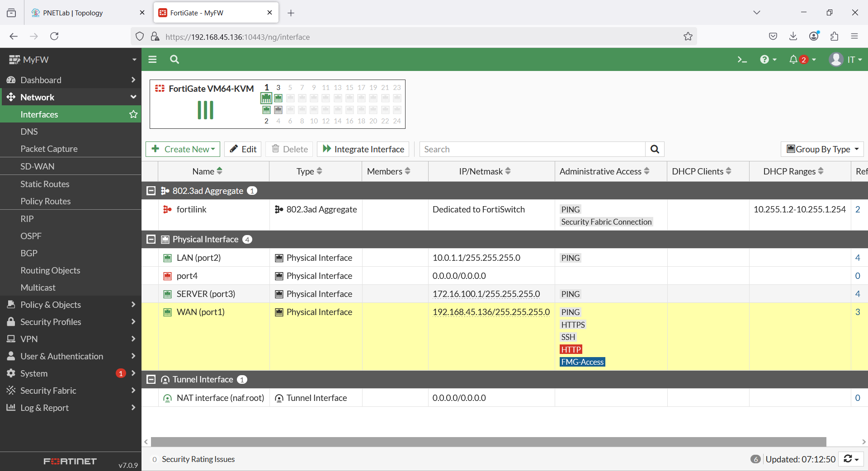The height and width of the screenshot is (471, 868).
Task: Open the refresh options dropdown
Action: click(x=851, y=459)
